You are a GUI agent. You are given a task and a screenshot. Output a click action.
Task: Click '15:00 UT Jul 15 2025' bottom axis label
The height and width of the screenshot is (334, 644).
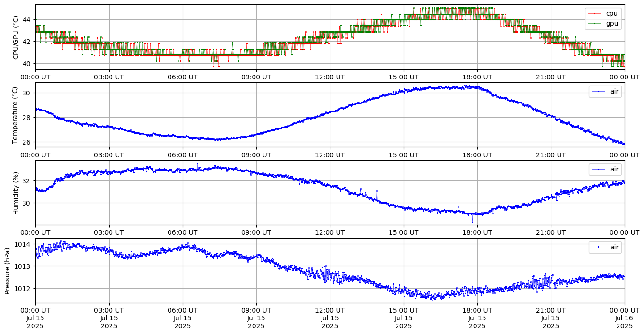click(x=404, y=318)
